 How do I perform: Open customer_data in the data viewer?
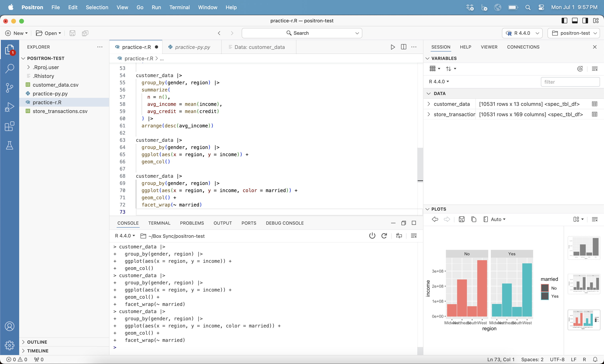[x=594, y=104]
